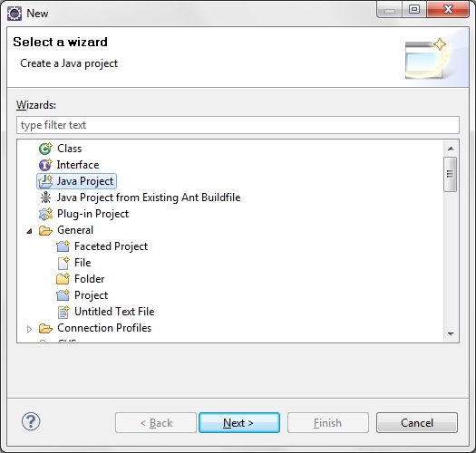The width and height of the screenshot is (476, 453).
Task: Select the Faceted Project icon
Action: click(x=63, y=246)
